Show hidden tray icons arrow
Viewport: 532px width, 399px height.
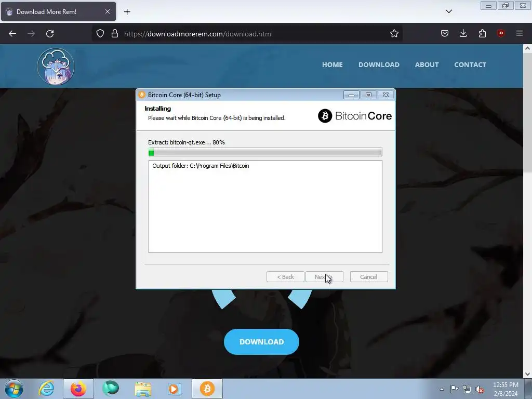(x=442, y=389)
